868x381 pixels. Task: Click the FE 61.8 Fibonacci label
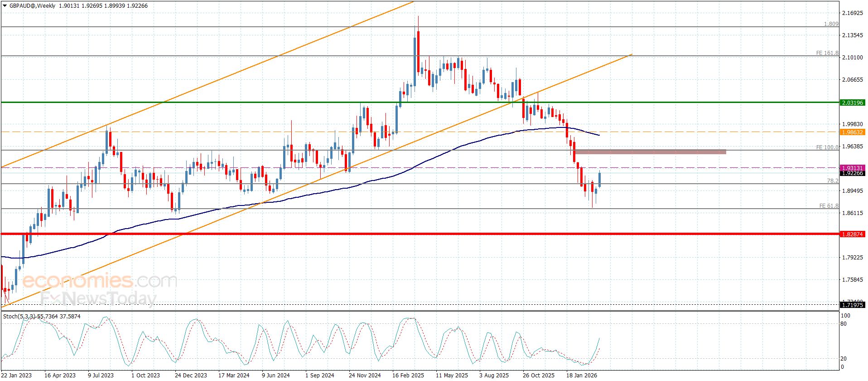coord(829,206)
